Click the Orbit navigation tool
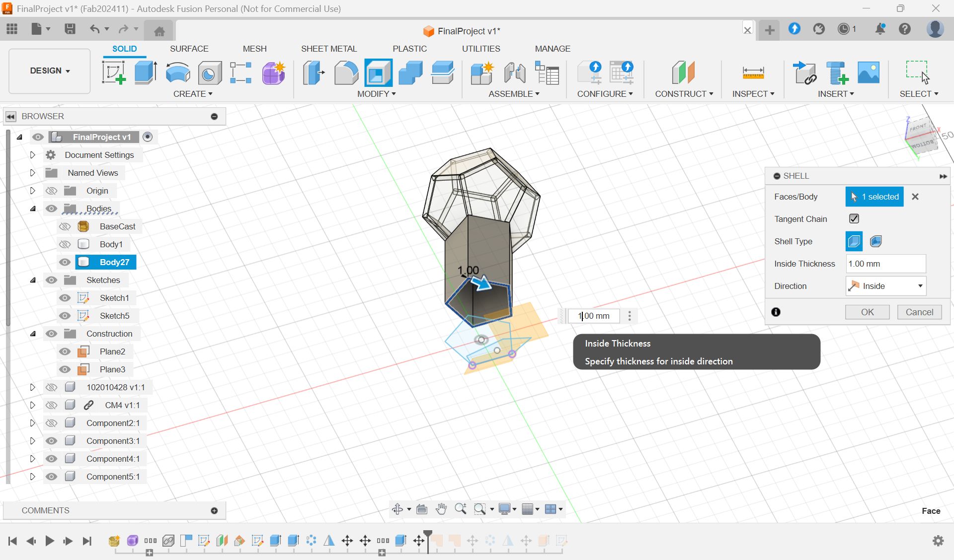 [x=397, y=509]
